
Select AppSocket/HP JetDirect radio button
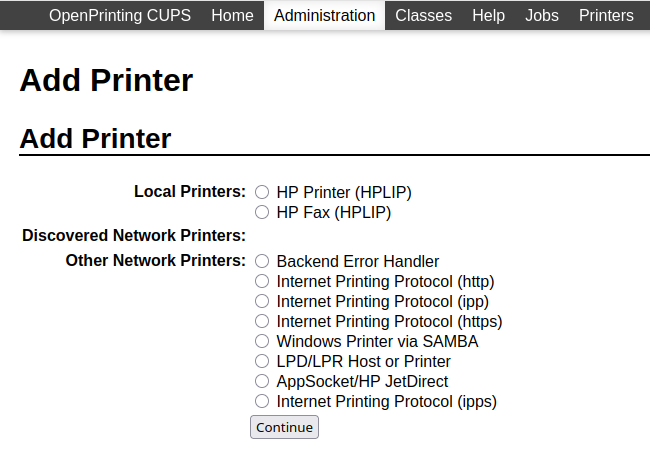pyautogui.click(x=262, y=381)
